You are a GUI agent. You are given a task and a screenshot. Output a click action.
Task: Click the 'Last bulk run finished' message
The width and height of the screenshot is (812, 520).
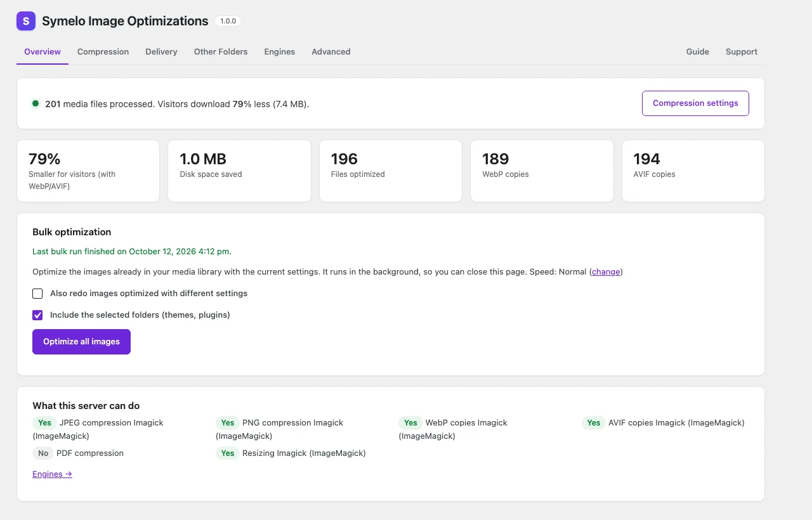[132, 252]
